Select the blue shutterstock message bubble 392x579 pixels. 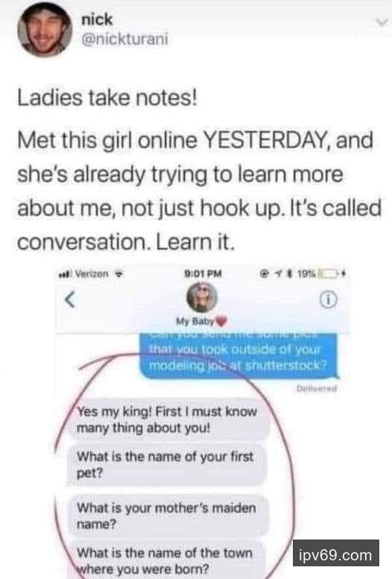238,356
